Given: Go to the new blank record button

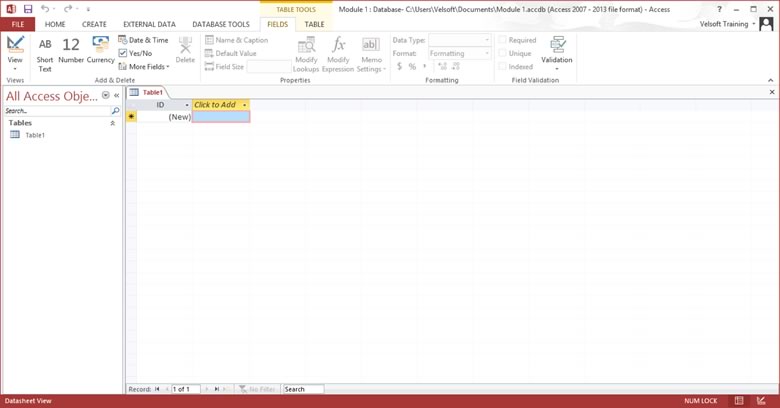Looking at the screenshot, I should [227, 389].
